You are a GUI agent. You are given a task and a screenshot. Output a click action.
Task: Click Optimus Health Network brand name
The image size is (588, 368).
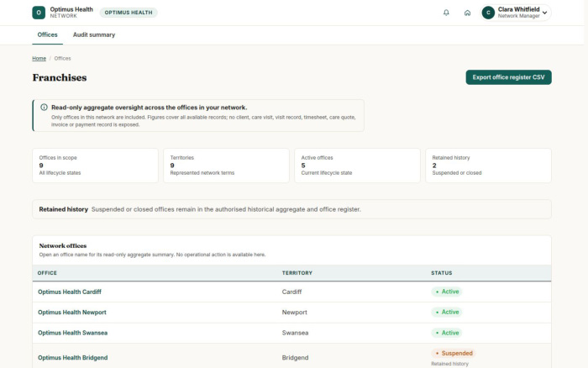click(71, 13)
